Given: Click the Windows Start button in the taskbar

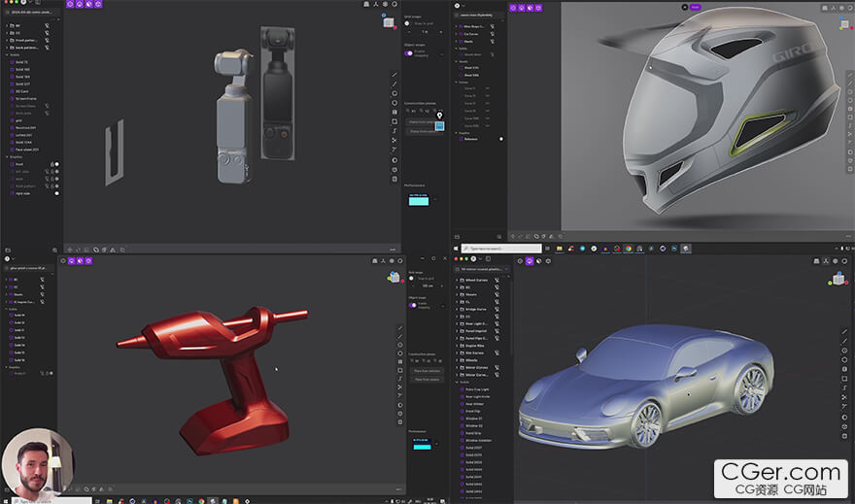Looking at the screenshot, I should point(455,249).
